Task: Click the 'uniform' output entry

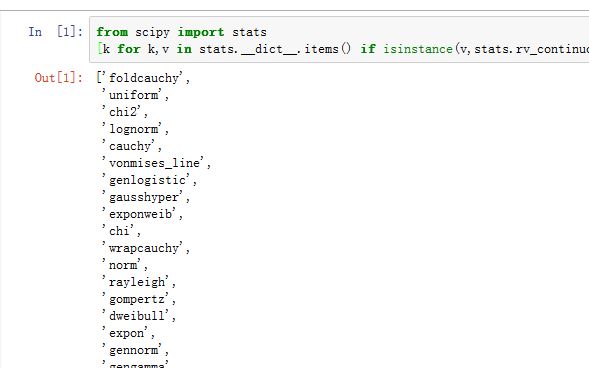Action: 133,95
